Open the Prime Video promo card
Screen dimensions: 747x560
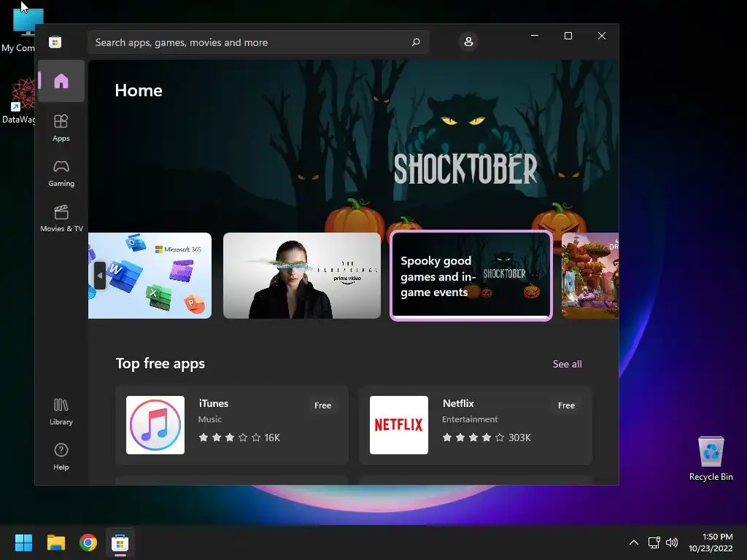pos(302,275)
